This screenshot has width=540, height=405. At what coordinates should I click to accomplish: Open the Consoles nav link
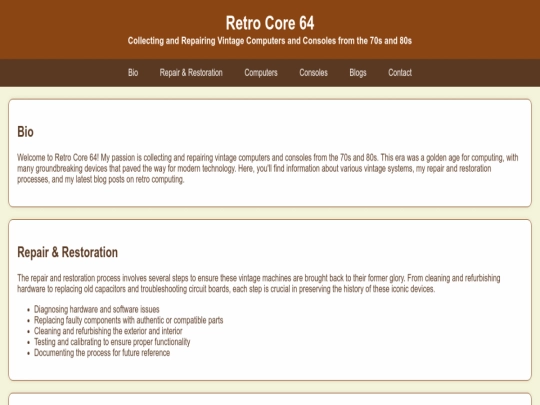pyautogui.click(x=313, y=73)
